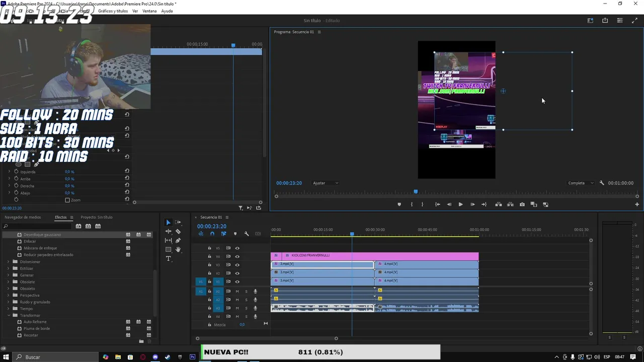Mark In point in Program monitor
Viewport: 644px width, 362px height.
pos(412,205)
